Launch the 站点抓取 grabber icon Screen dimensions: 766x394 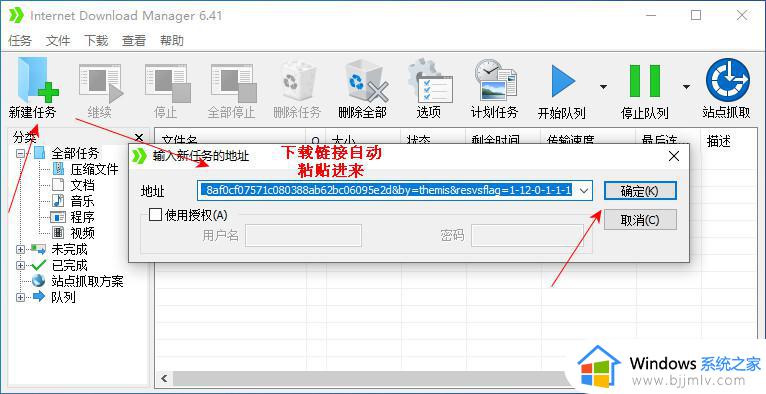click(727, 80)
